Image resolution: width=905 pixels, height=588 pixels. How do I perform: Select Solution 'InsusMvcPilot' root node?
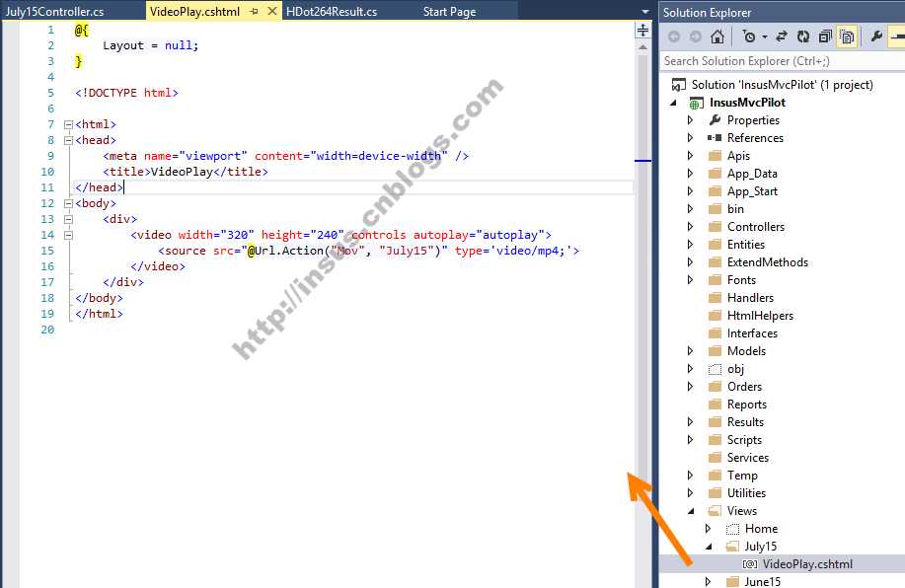[x=782, y=85]
